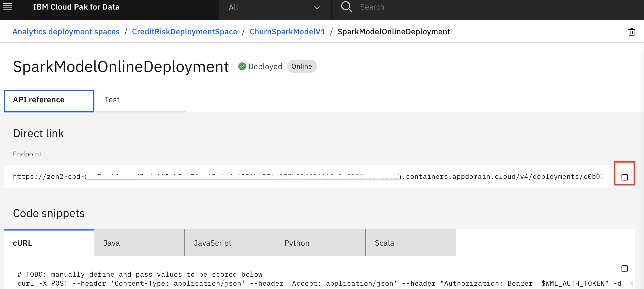Delete deployment using trash icon
The image size is (644, 289).
(x=631, y=32)
